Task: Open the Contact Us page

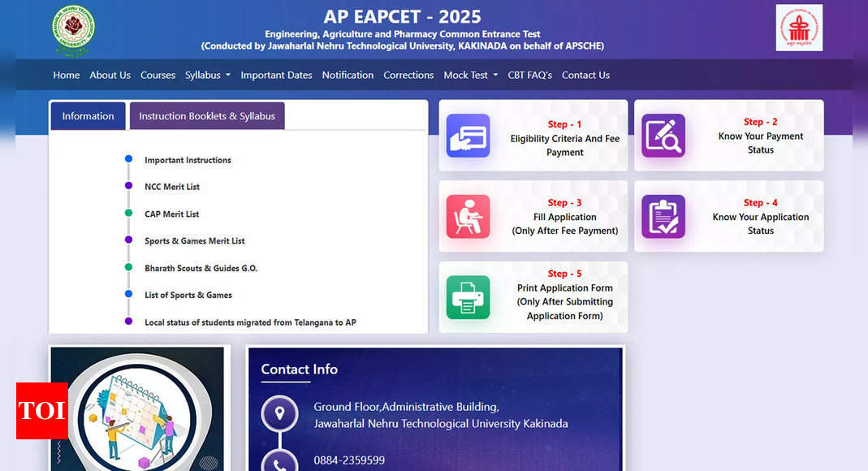Action: pyautogui.click(x=585, y=76)
